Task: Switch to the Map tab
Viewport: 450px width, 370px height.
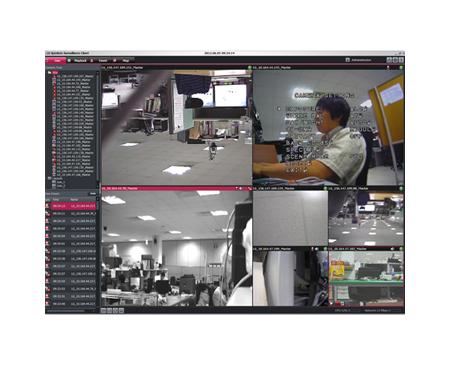Action: coord(123,60)
